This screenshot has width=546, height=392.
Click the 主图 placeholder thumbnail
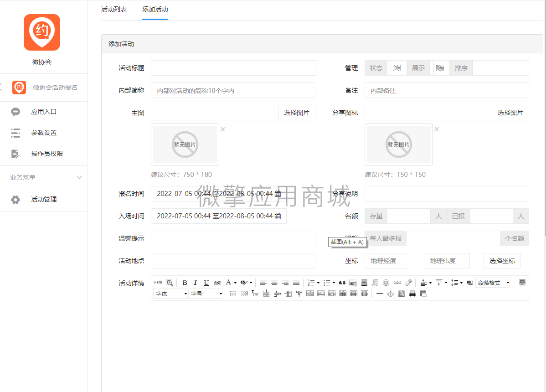[185, 144]
